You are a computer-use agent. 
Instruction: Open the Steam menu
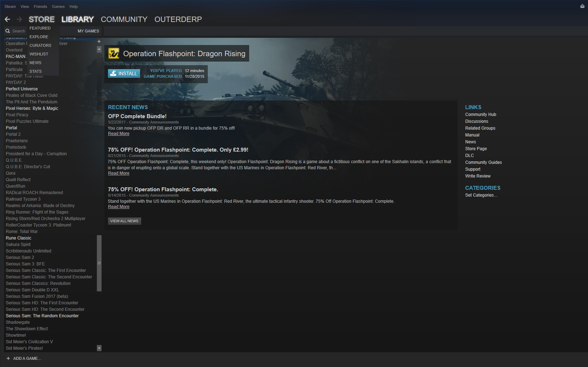[10, 6]
